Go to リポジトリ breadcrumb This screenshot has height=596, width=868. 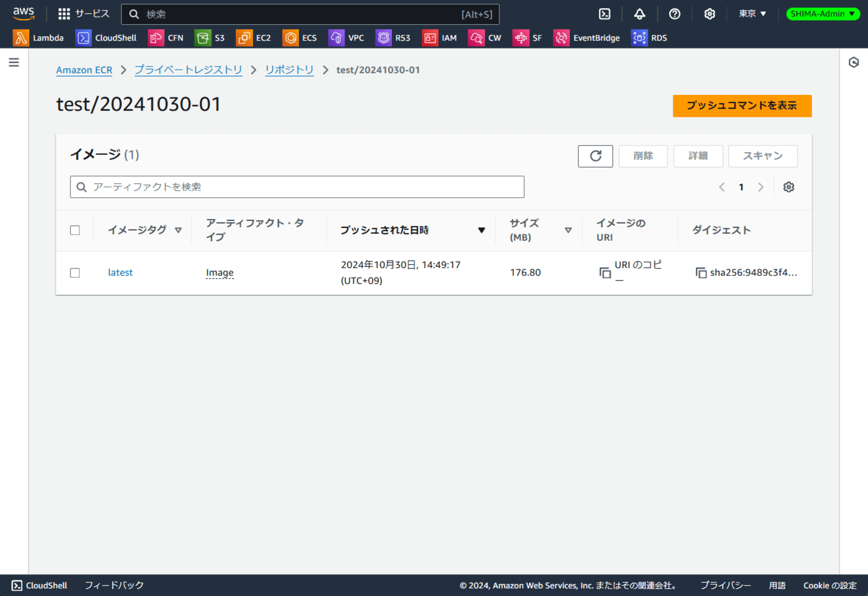(289, 70)
